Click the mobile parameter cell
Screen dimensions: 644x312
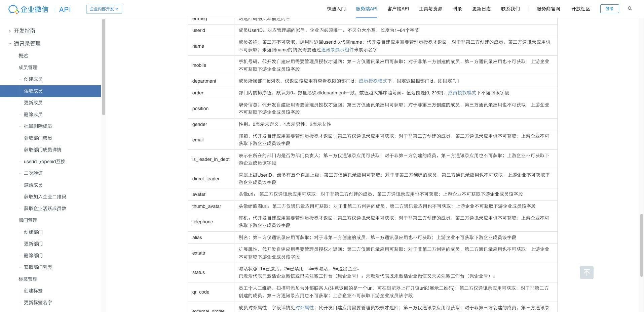(x=211, y=65)
